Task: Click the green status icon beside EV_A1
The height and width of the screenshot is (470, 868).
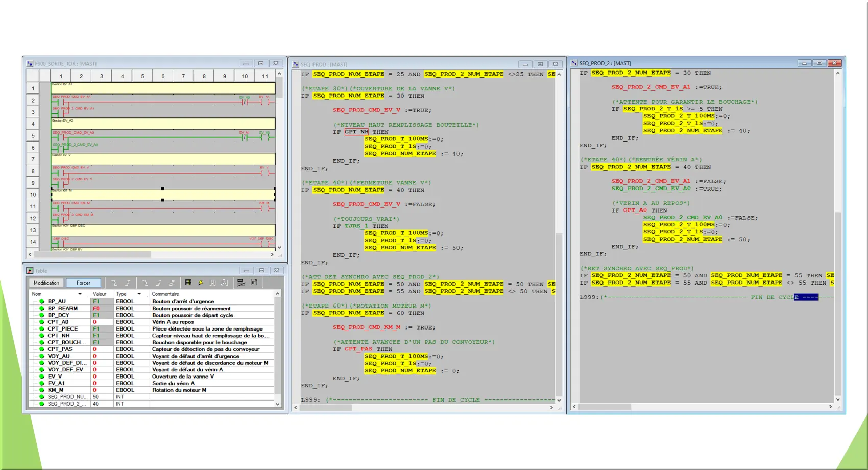Action: (42, 383)
